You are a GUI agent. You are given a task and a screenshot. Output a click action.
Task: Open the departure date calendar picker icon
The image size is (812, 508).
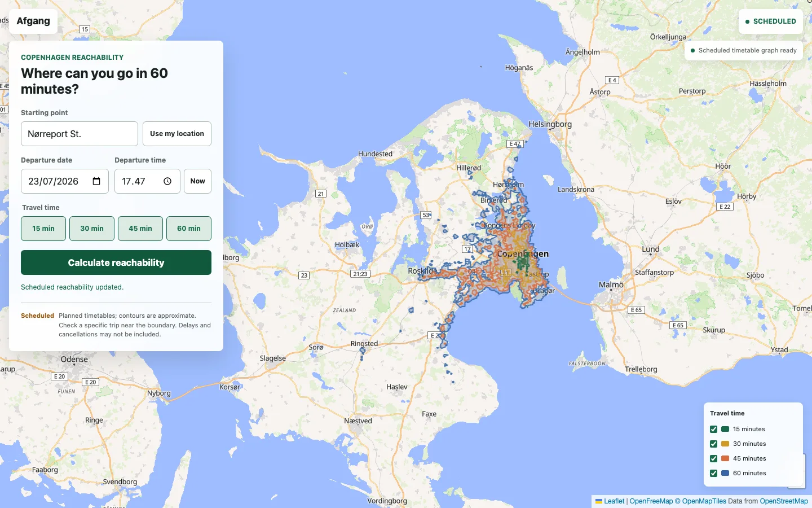pos(96,181)
